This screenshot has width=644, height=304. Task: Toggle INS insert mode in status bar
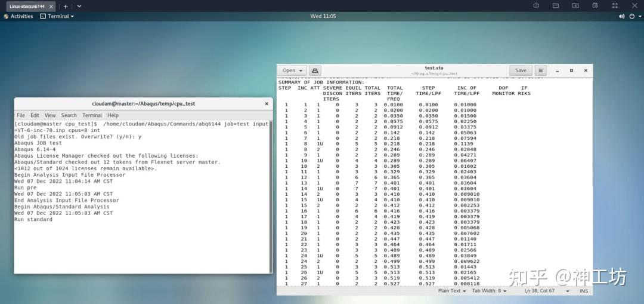coord(583,291)
